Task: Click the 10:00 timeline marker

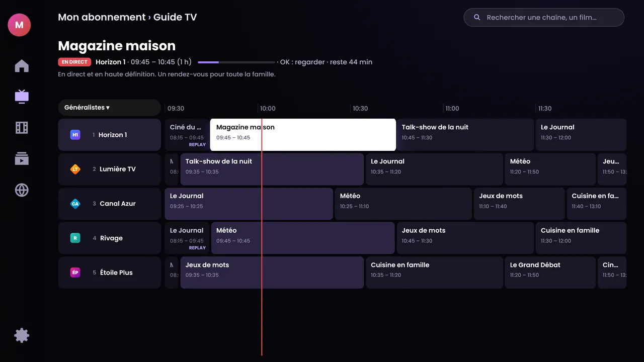Action: pos(268,109)
